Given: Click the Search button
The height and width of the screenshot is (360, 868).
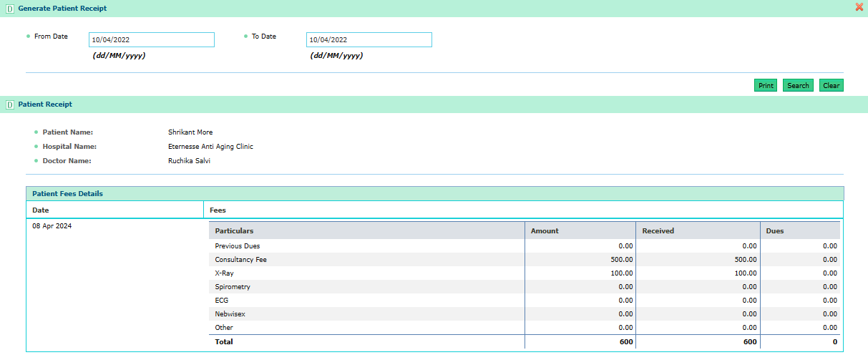Looking at the screenshot, I should 798,85.
